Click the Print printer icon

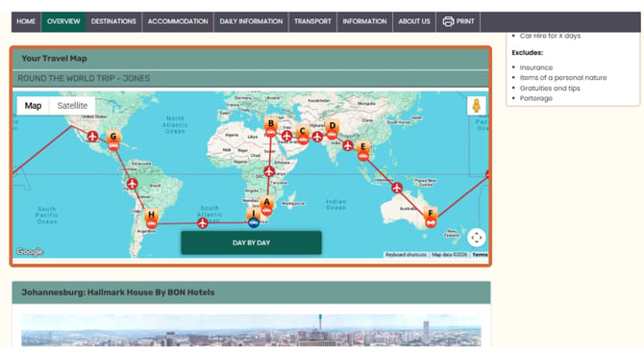tap(448, 21)
